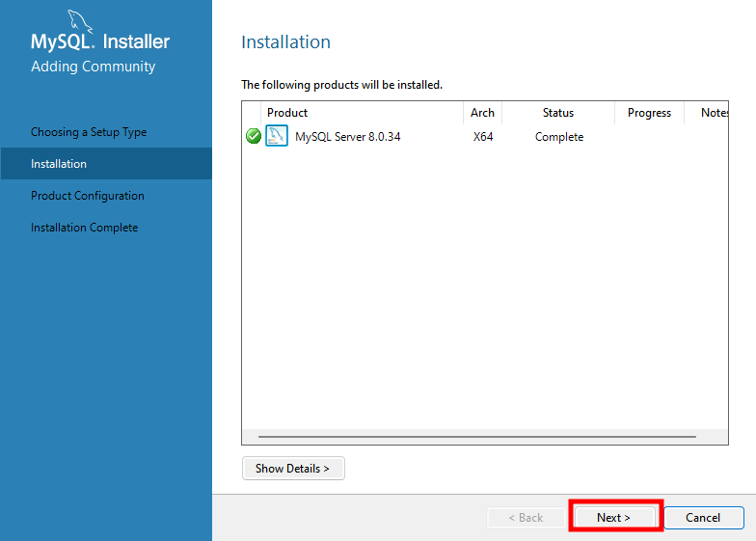The height and width of the screenshot is (541, 756).
Task: Go to Product Configuration step
Action: pyautogui.click(x=87, y=196)
